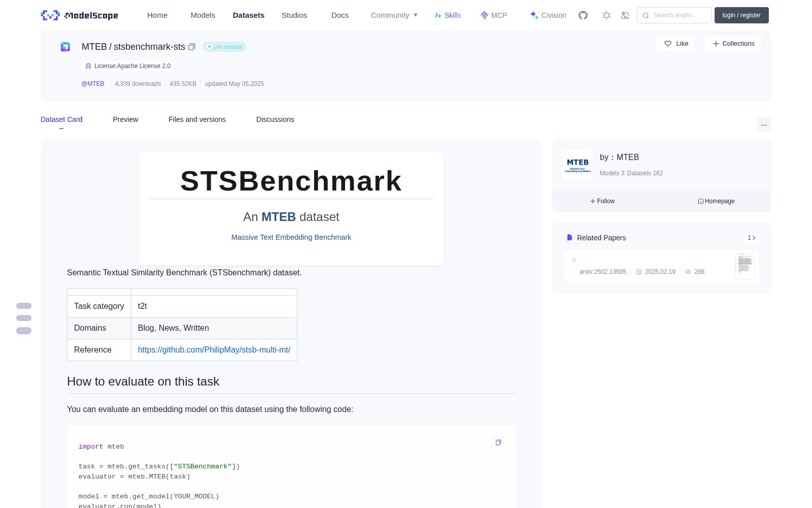Expand Related Papers count arrow
Viewport: 812px width, 508px height.
coord(752,238)
